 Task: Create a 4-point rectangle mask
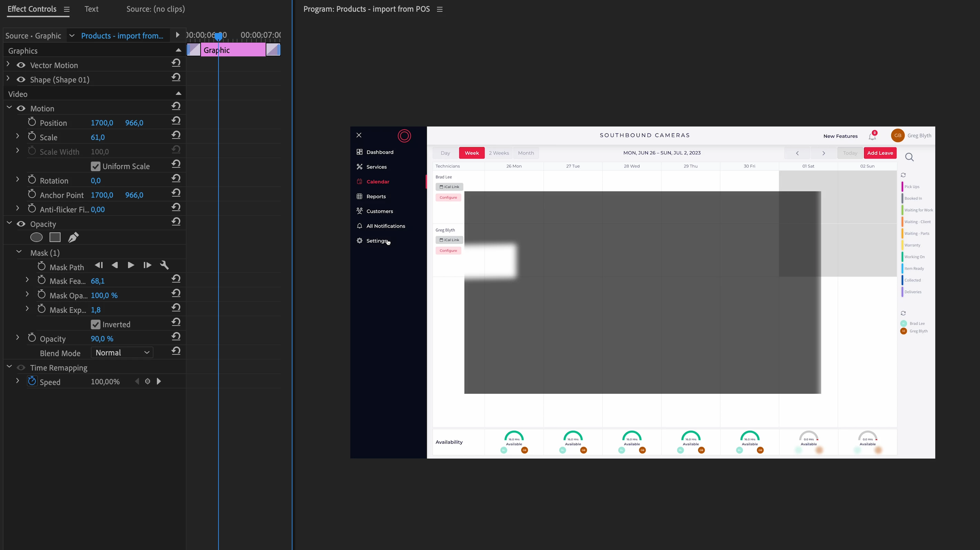pyautogui.click(x=55, y=238)
